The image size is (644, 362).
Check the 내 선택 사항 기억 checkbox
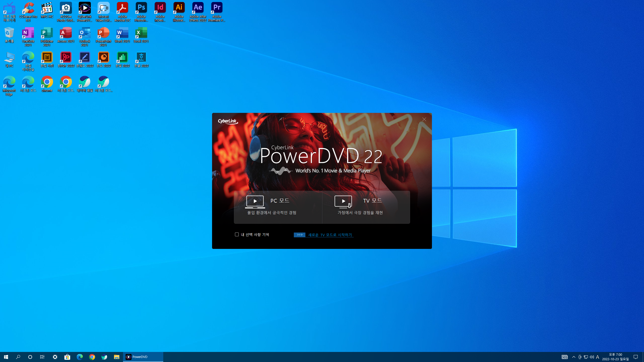click(237, 234)
